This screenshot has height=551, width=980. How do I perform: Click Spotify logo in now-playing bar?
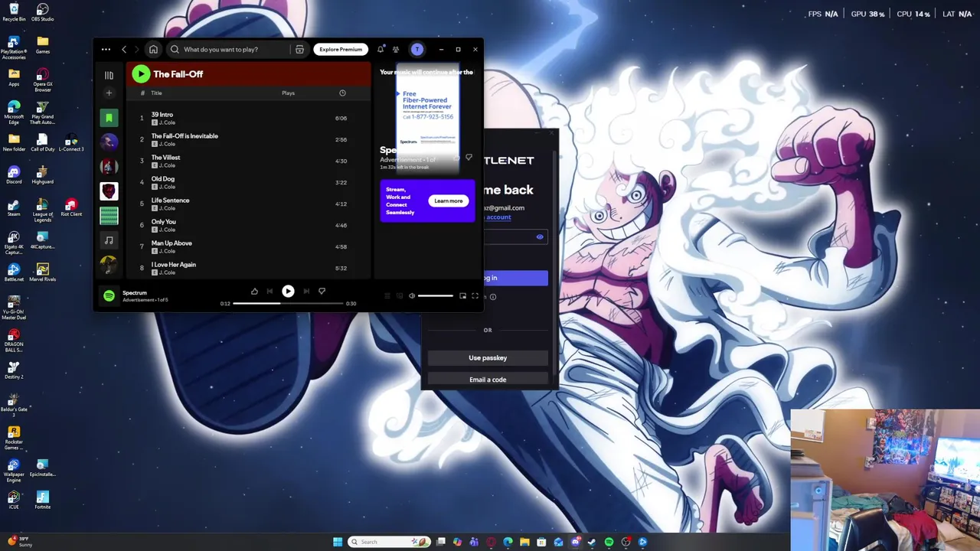click(x=109, y=295)
